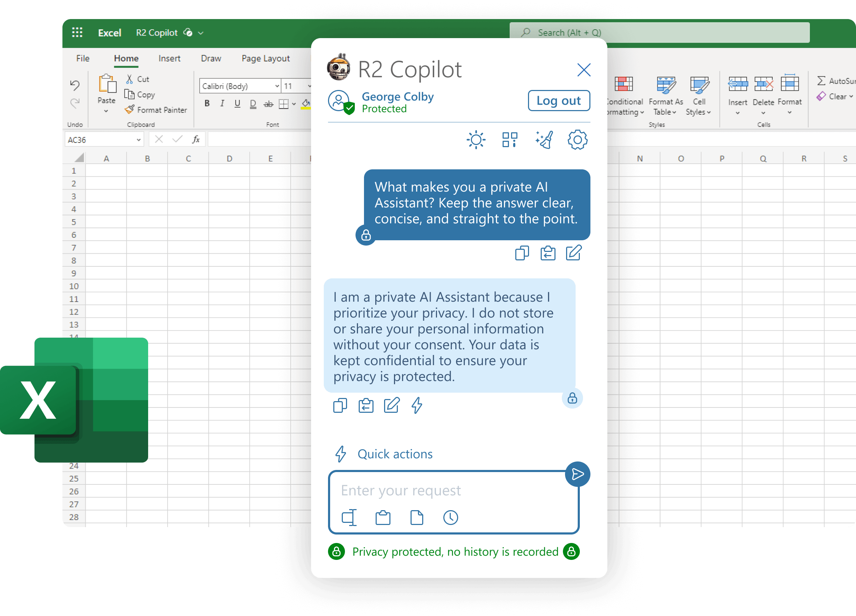Viewport: 856px width, 616px height.
Task: Open the File tab
Action: click(x=83, y=59)
